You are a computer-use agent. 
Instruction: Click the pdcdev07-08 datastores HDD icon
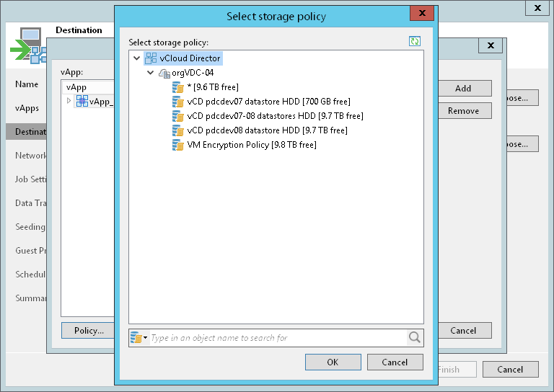[x=178, y=116]
